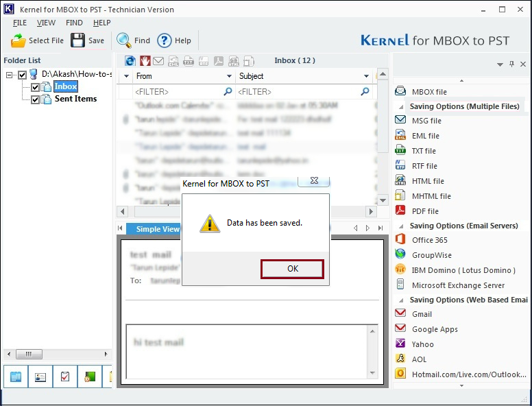
Task: Open the Subject column dropdown arrow
Action: pyautogui.click(x=366, y=76)
